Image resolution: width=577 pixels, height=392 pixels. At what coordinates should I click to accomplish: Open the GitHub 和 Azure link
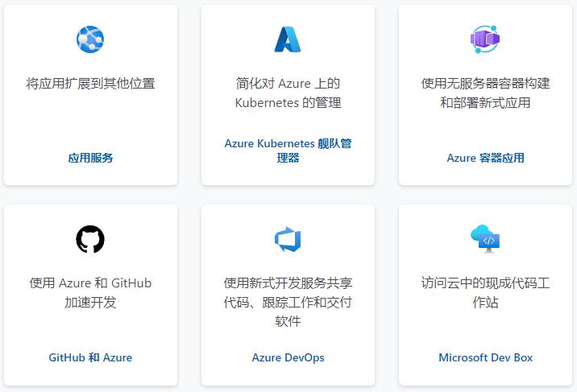click(x=90, y=357)
